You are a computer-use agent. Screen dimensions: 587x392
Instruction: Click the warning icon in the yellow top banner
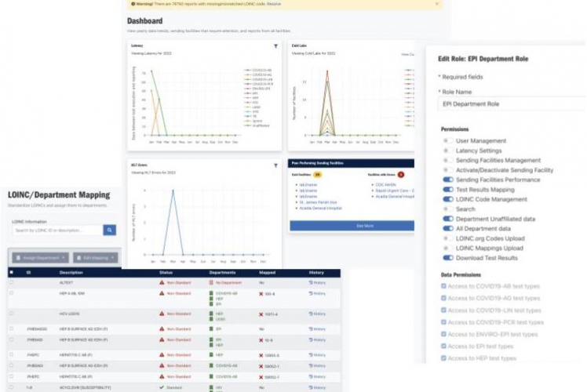(133, 4)
